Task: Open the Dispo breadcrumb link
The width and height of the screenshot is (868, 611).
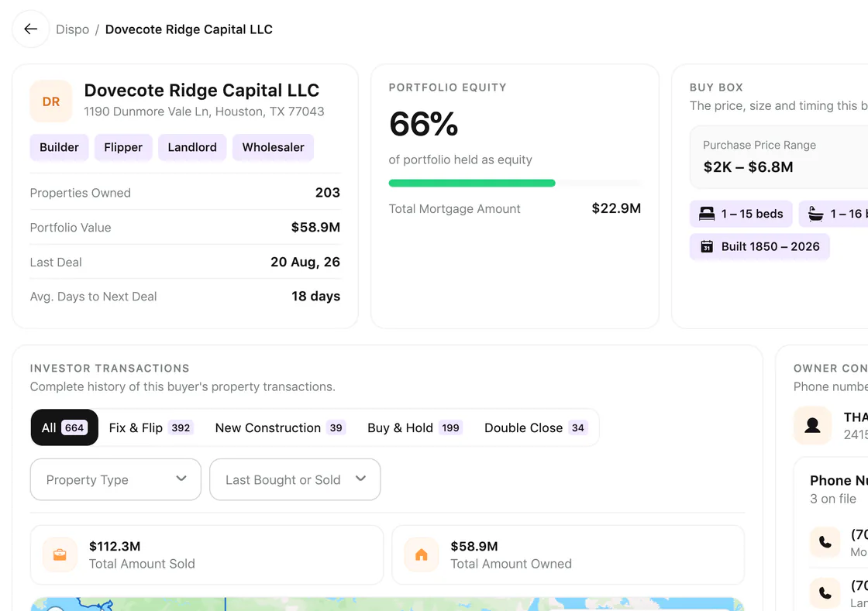Action: [73, 29]
